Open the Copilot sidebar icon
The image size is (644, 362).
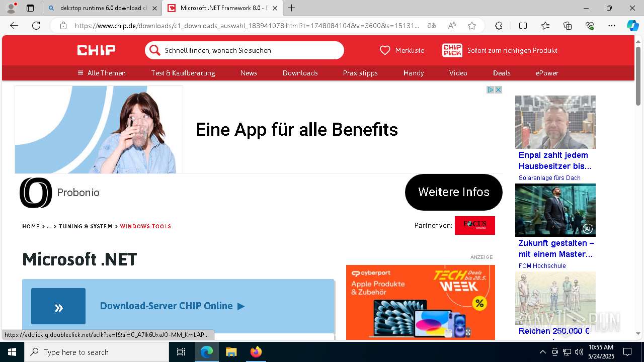pos(632,26)
